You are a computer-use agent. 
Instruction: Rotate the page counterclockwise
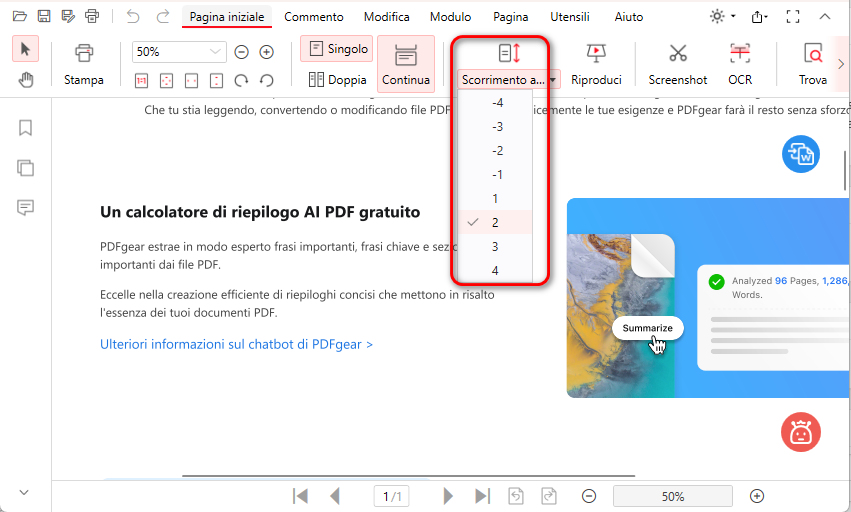pyautogui.click(x=266, y=81)
